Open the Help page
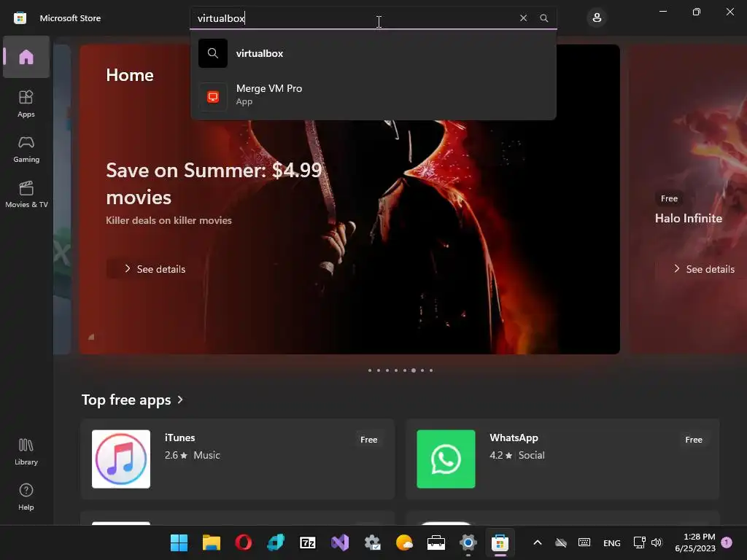The height and width of the screenshot is (560, 747). (26, 497)
